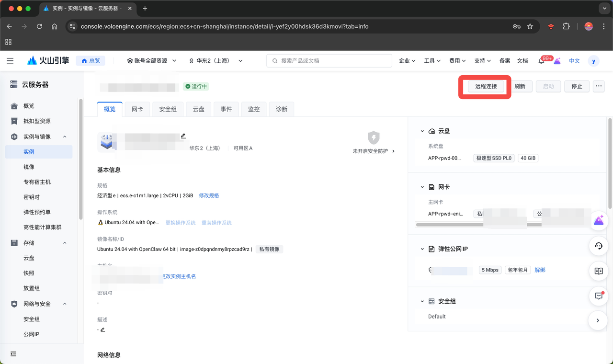Open the documentation book icon on the right
613x364 pixels.
pos(598,271)
